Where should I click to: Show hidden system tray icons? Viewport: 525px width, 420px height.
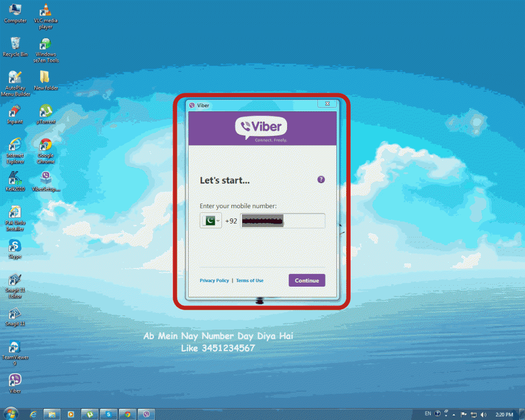click(454, 415)
